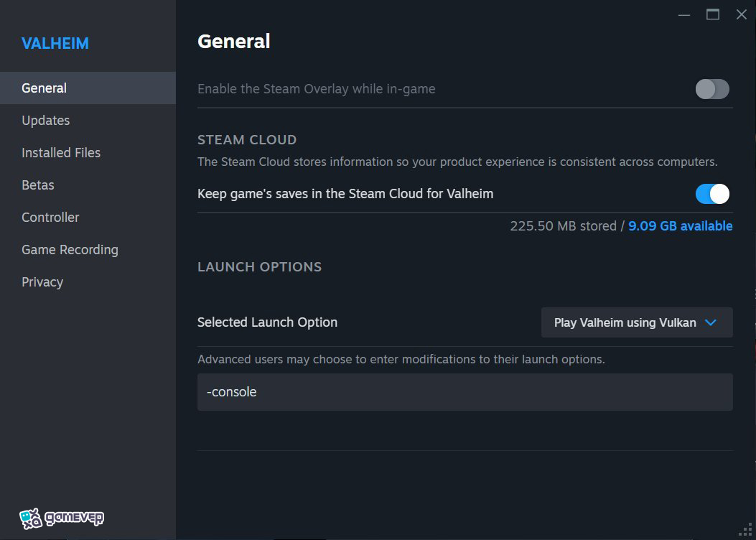The width and height of the screenshot is (756, 540).
Task: Click the 225.50 MB stored text
Action: click(x=563, y=225)
